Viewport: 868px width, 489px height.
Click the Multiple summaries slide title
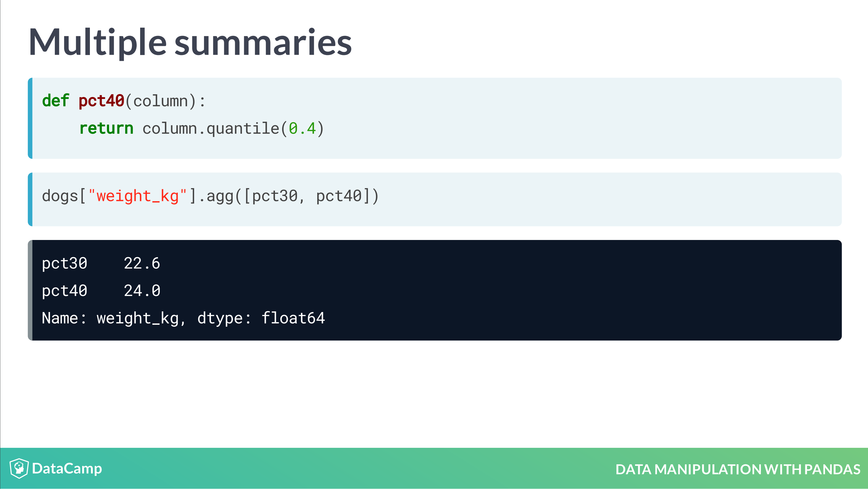190,43
